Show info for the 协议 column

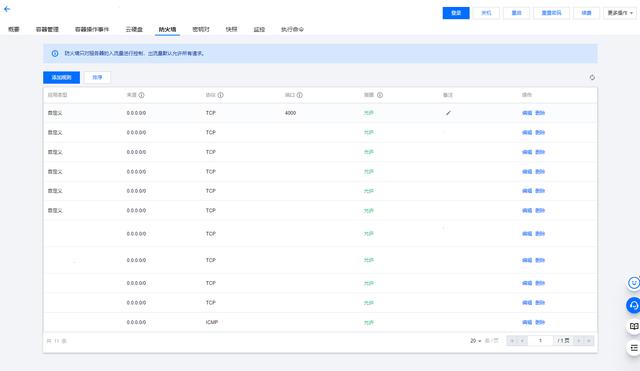point(220,95)
